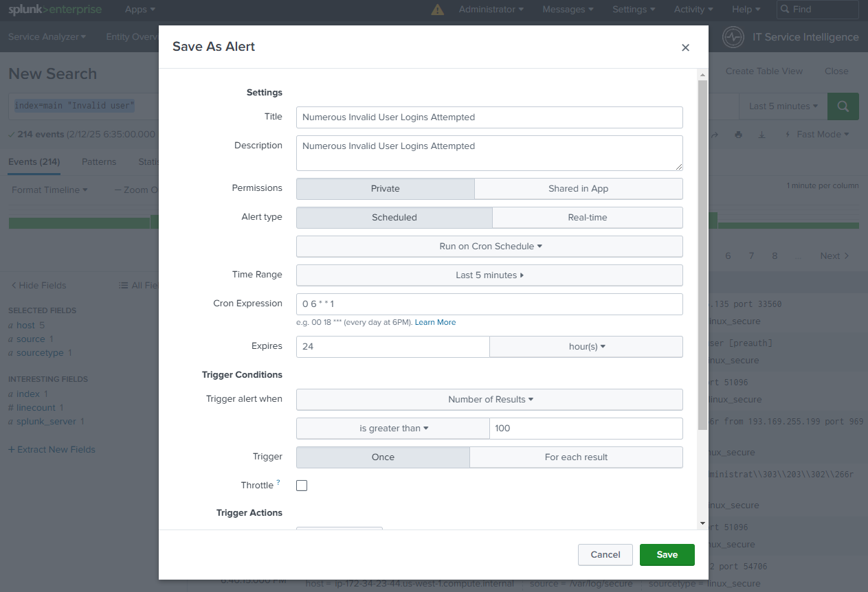Select For each result trigger option
This screenshot has width=868, height=592.
[576, 457]
